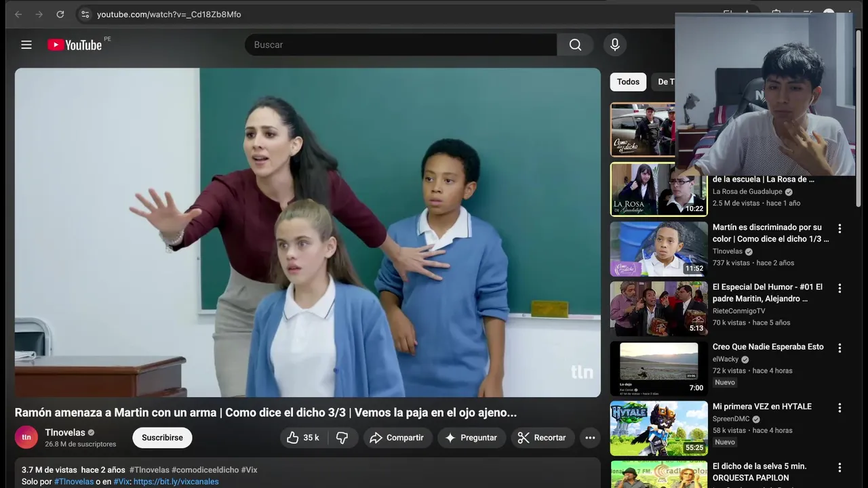Click the SpreenDMC channel name
Image resolution: width=868 pixels, height=488 pixels.
coord(731,419)
